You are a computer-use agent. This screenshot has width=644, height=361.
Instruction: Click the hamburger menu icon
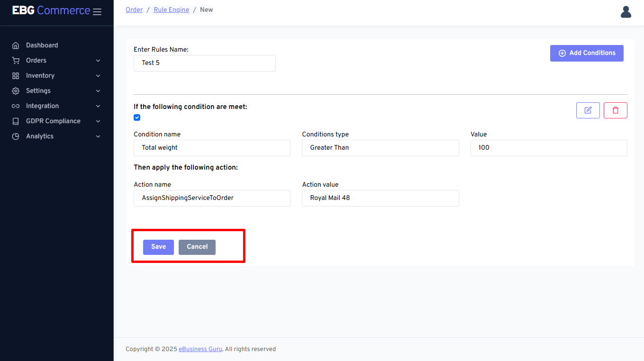click(x=97, y=12)
